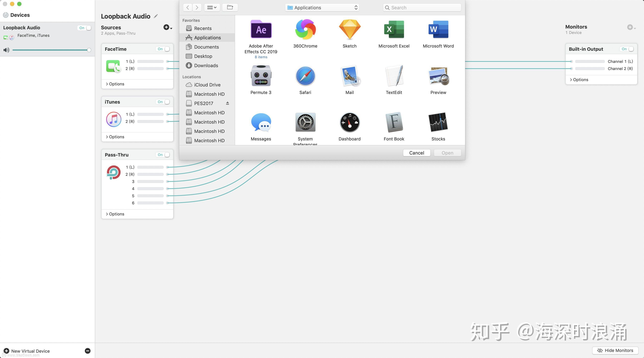Open Adobe After Effects CC 2019 folder

click(x=261, y=29)
